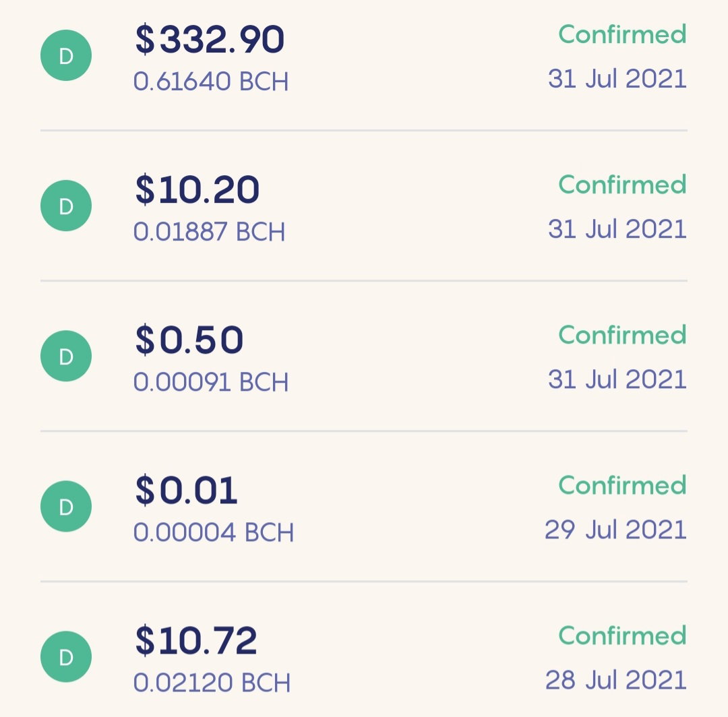Image resolution: width=728 pixels, height=717 pixels.
Task: Click the 0.00091 BCH value
Action: 211,382
